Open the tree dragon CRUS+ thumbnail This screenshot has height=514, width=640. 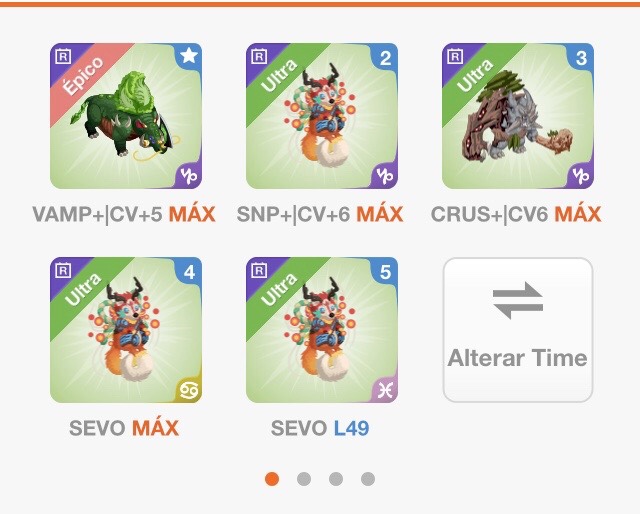(518, 116)
